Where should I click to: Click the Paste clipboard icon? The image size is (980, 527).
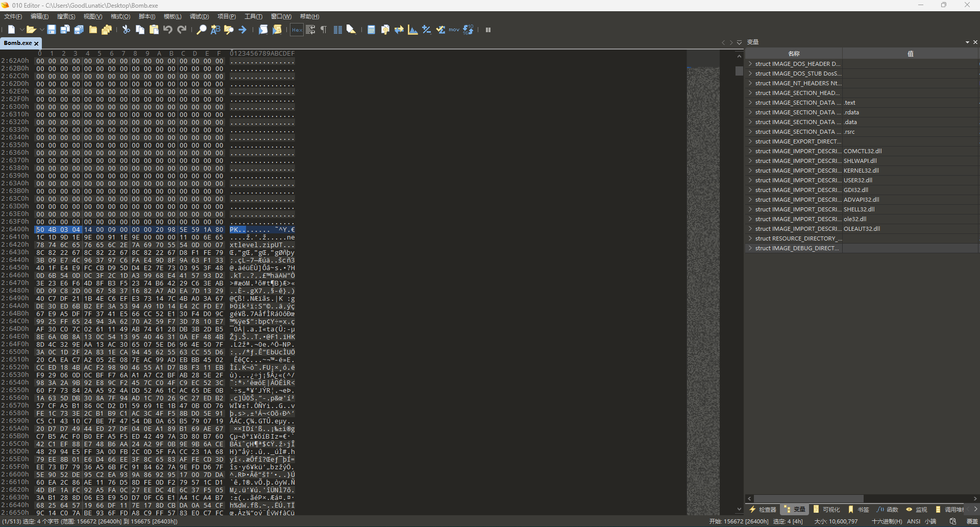154,30
